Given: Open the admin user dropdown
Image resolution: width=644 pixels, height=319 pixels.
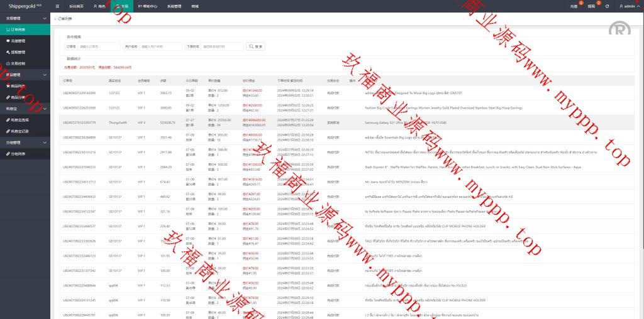Looking at the screenshot, I should [x=628, y=6].
